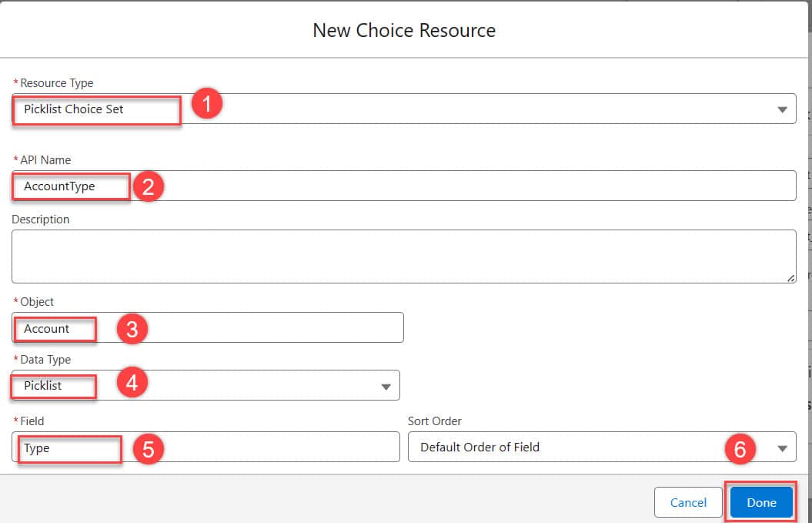The height and width of the screenshot is (523, 812).
Task: Click the Done button
Action: (x=761, y=502)
